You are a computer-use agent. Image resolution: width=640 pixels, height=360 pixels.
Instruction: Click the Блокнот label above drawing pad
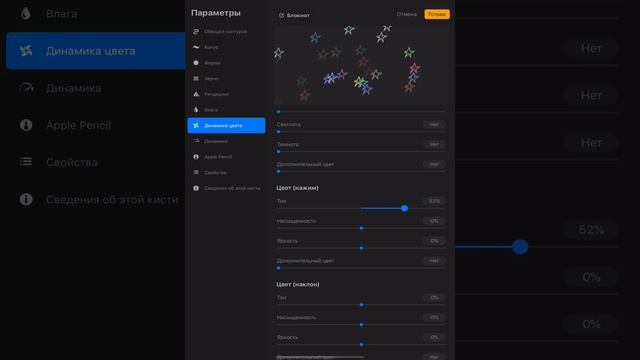coord(298,16)
